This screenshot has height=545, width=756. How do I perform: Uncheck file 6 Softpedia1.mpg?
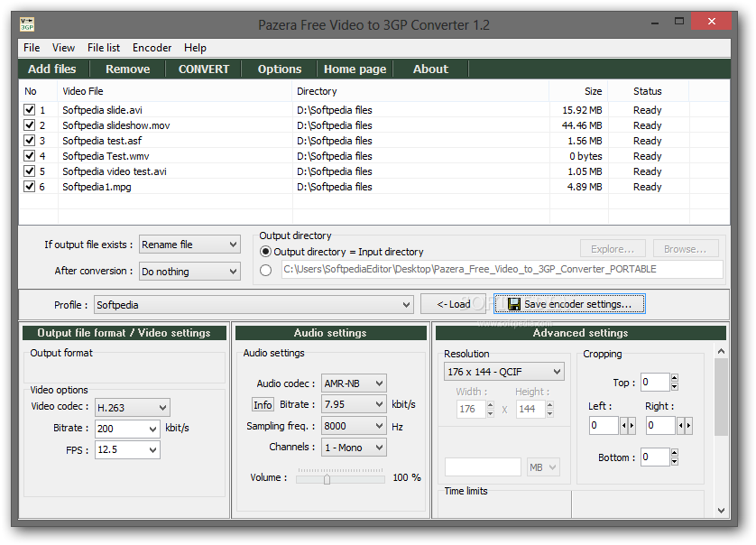[x=30, y=187]
